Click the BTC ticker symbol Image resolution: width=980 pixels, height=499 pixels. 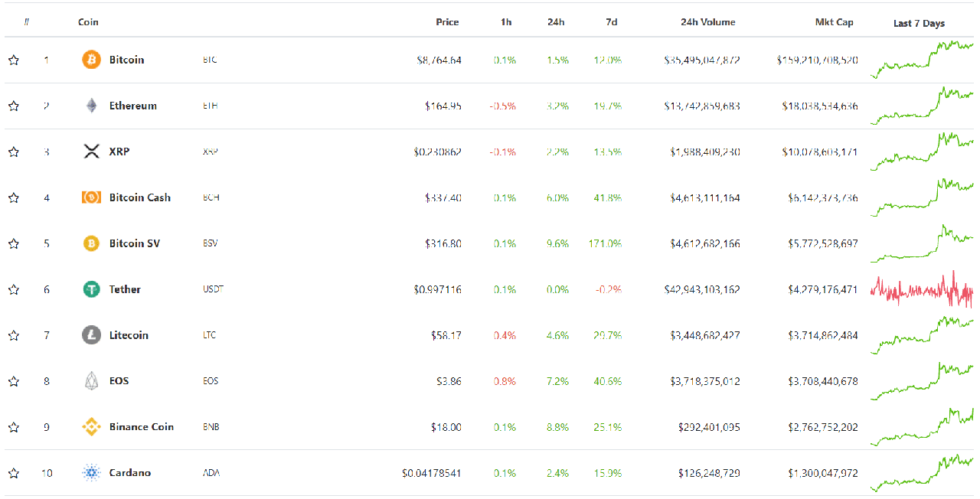pyautogui.click(x=210, y=60)
